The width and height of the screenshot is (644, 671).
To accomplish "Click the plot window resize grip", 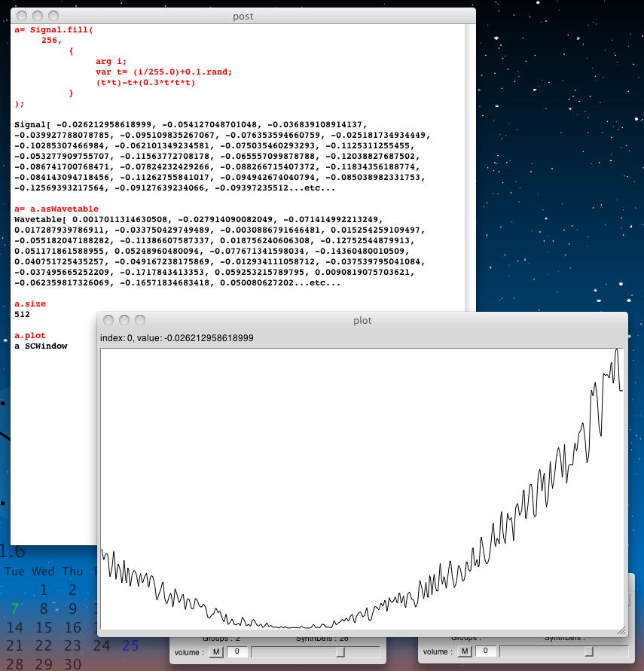I will 621,630.
